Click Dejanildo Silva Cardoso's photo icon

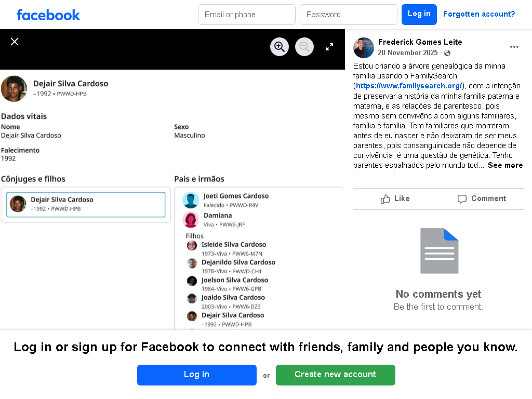(192, 263)
